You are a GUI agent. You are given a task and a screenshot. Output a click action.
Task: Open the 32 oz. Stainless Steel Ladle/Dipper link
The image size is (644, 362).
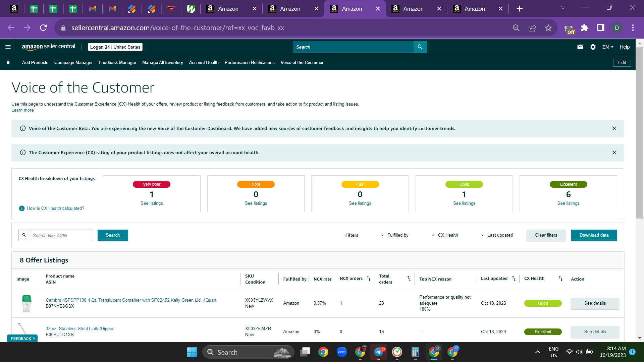pos(80,329)
